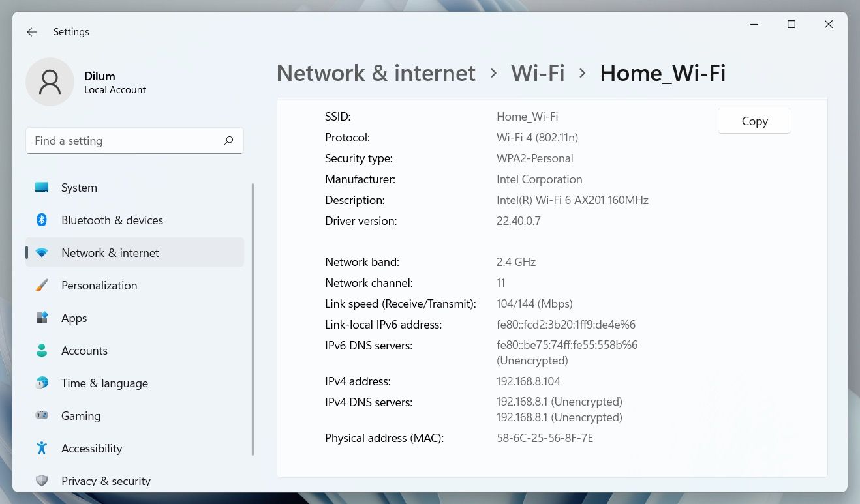This screenshot has height=504, width=860.
Task: Click the Time & language clock icon
Action: (42, 383)
